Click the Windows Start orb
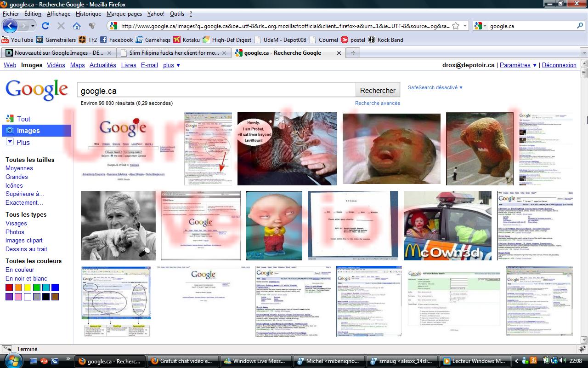This screenshot has height=368, width=588. [x=12, y=360]
